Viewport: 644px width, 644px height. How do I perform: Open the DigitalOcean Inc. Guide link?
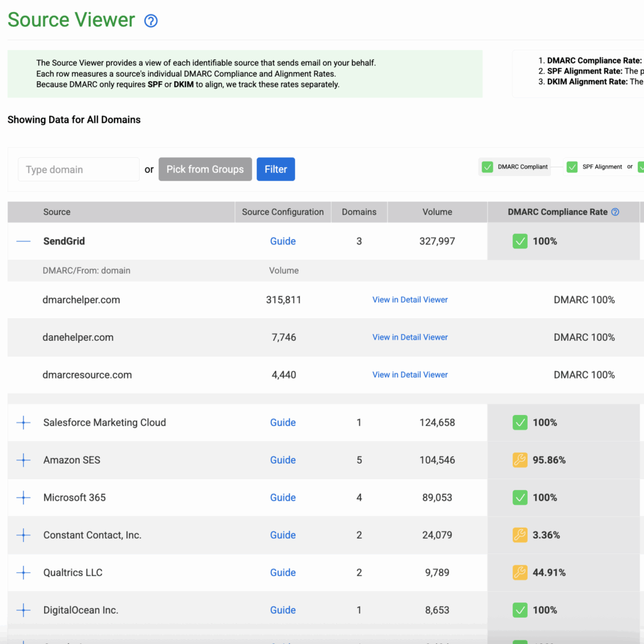pyautogui.click(x=282, y=610)
